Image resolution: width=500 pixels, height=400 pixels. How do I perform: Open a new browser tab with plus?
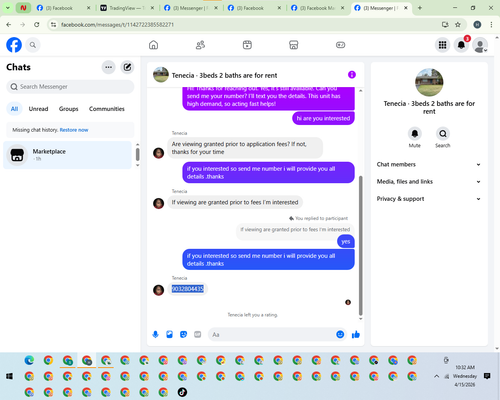coord(420,8)
